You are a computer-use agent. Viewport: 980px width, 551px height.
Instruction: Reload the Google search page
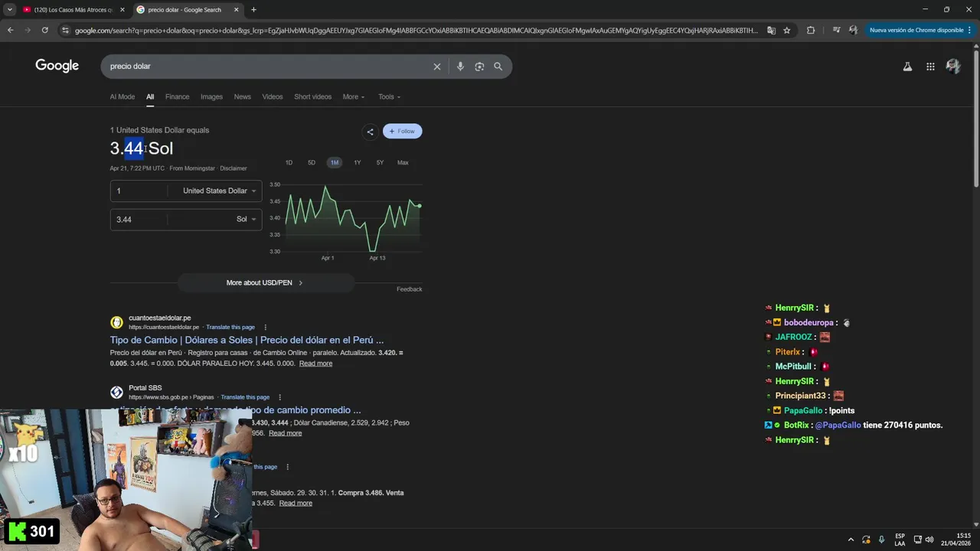45,30
